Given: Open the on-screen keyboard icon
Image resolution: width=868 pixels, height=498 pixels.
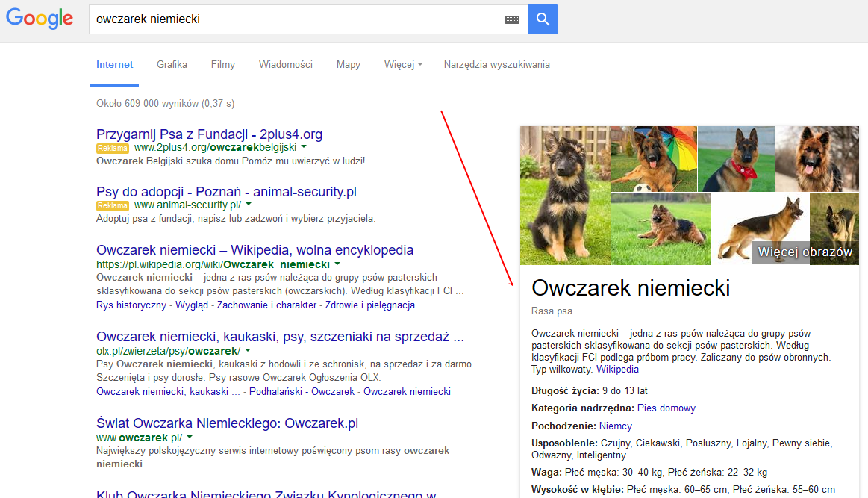Looking at the screenshot, I should point(511,20).
